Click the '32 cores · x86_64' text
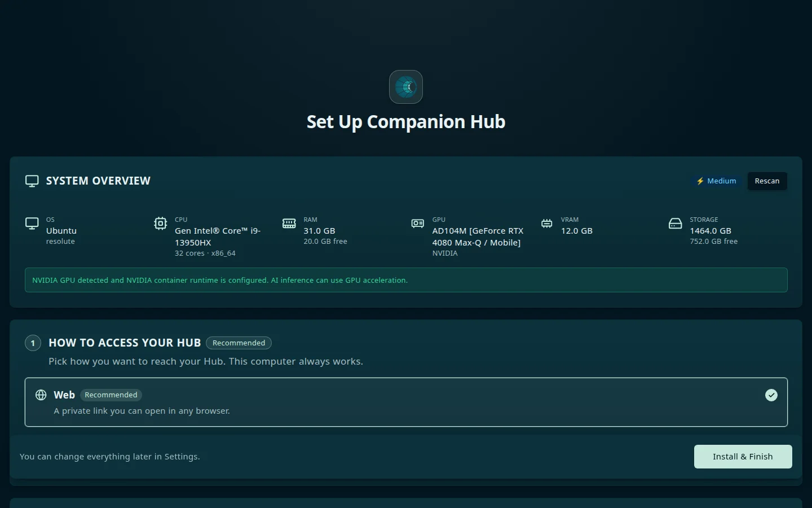Viewport: 812px width, 508px height. tap(205, 253)
